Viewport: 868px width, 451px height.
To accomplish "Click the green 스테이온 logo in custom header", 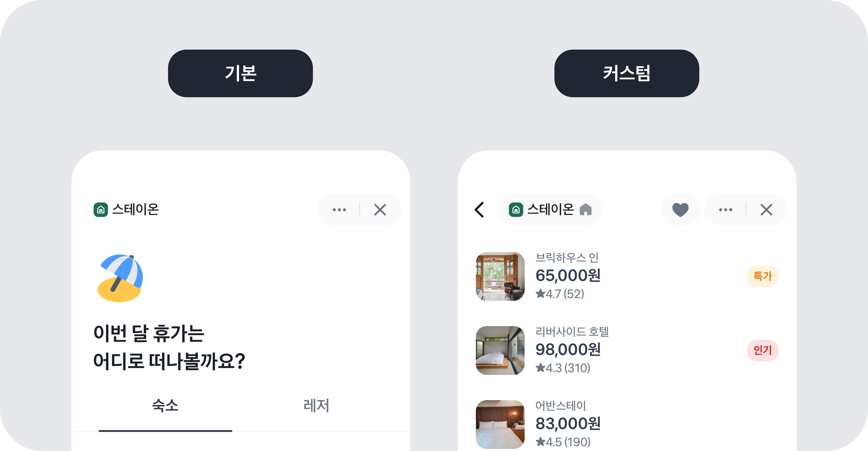I will [516, 210].
